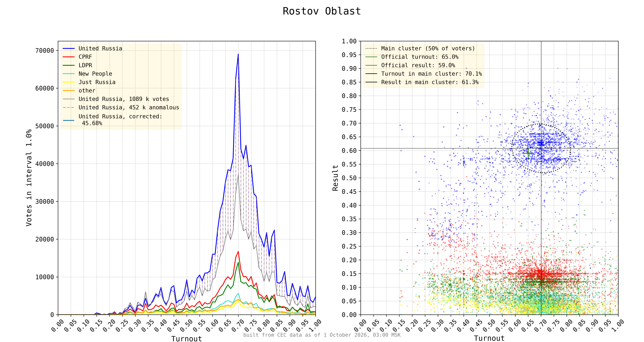Click the orange 'other' legend swatch

click(69, 91)
